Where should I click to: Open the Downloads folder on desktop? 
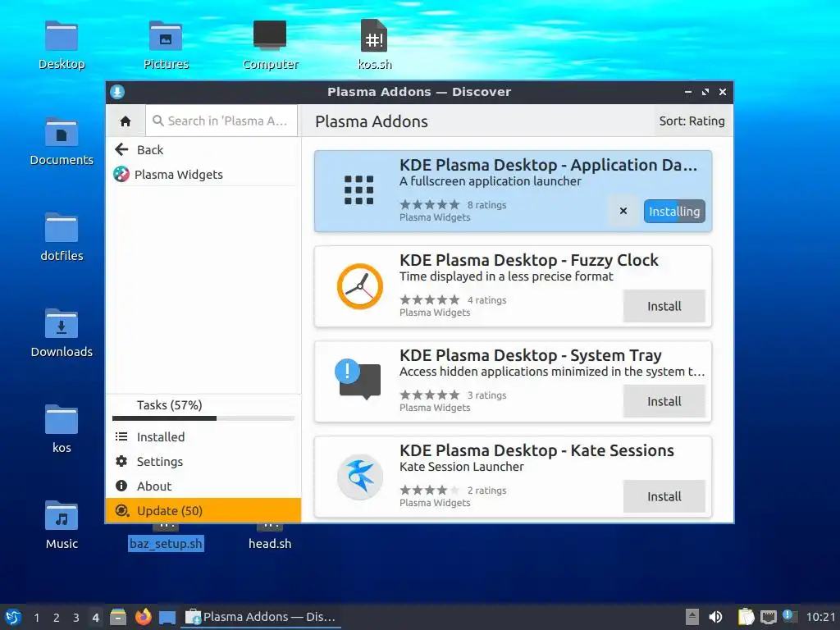[62, 323]
